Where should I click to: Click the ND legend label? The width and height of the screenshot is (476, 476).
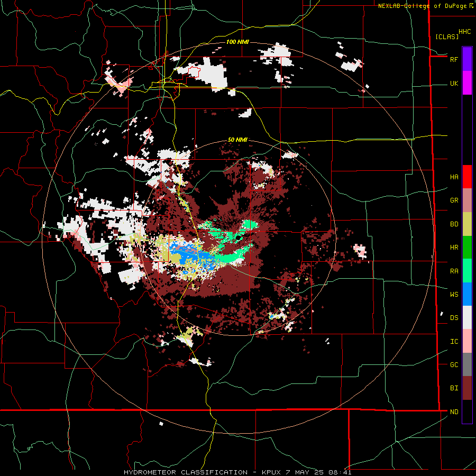pos(454,412)
